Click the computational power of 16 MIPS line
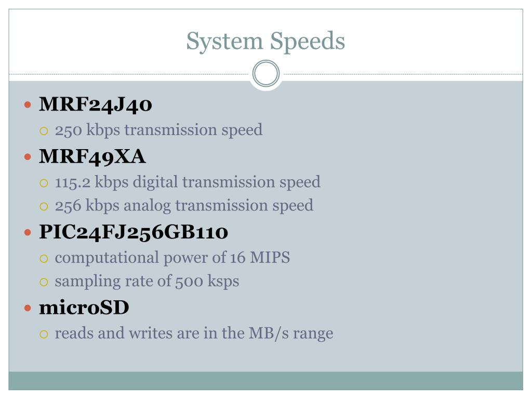The height and width of the screenshot is (399, 532). [172, 258]
